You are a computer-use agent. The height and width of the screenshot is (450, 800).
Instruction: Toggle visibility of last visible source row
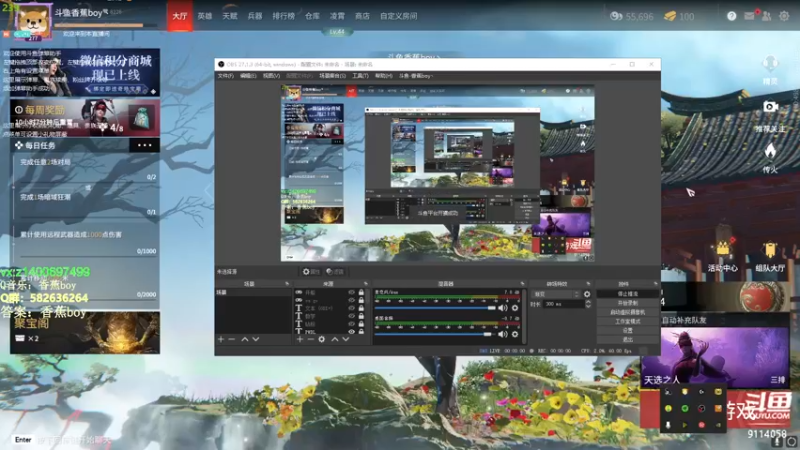click(352, 332)
